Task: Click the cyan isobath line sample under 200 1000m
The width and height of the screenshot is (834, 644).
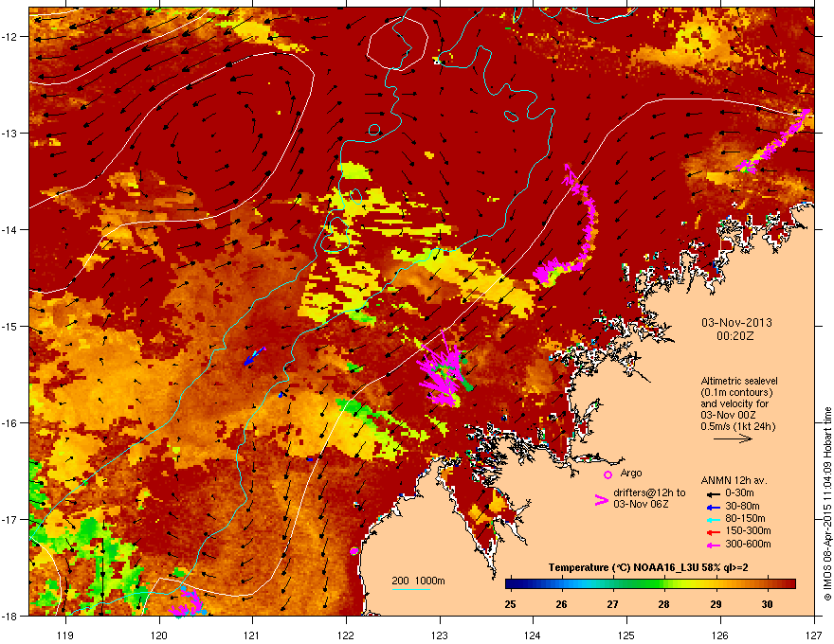Action: [x=410, y=589]
